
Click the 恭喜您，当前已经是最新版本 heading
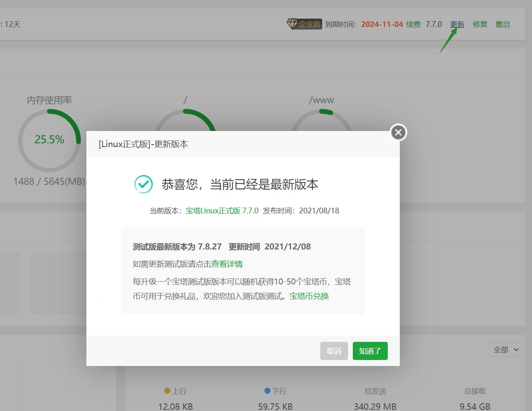point(240,184)
